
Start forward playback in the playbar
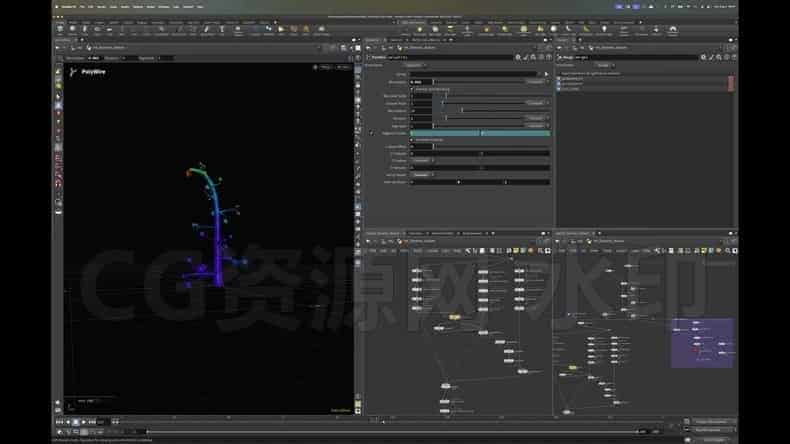(84, 422)
